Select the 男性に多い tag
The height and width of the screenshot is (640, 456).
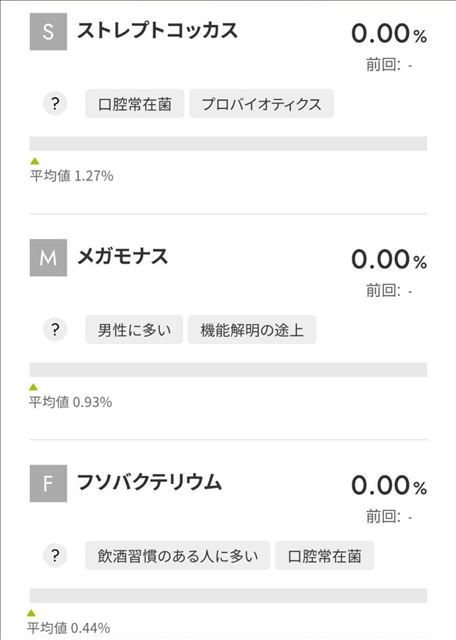click(134, 329)
